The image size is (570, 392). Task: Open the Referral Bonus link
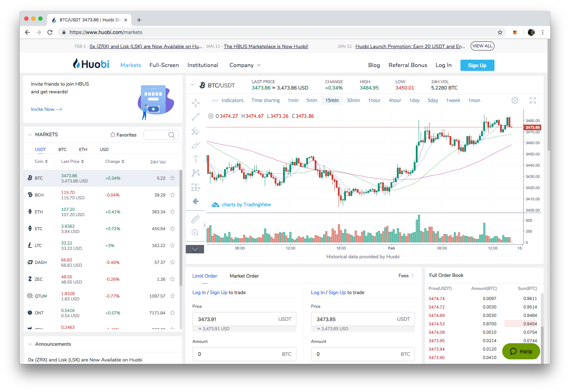[408, 65]
